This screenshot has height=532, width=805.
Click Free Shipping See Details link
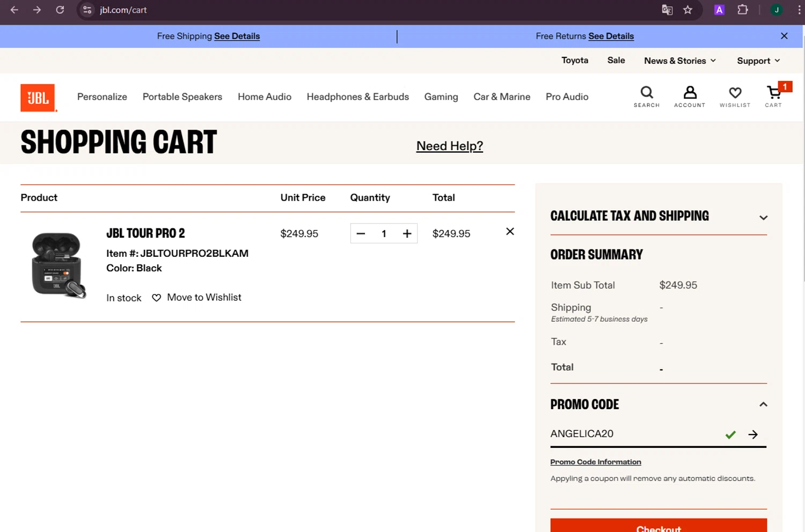click(x=237, y=36)
